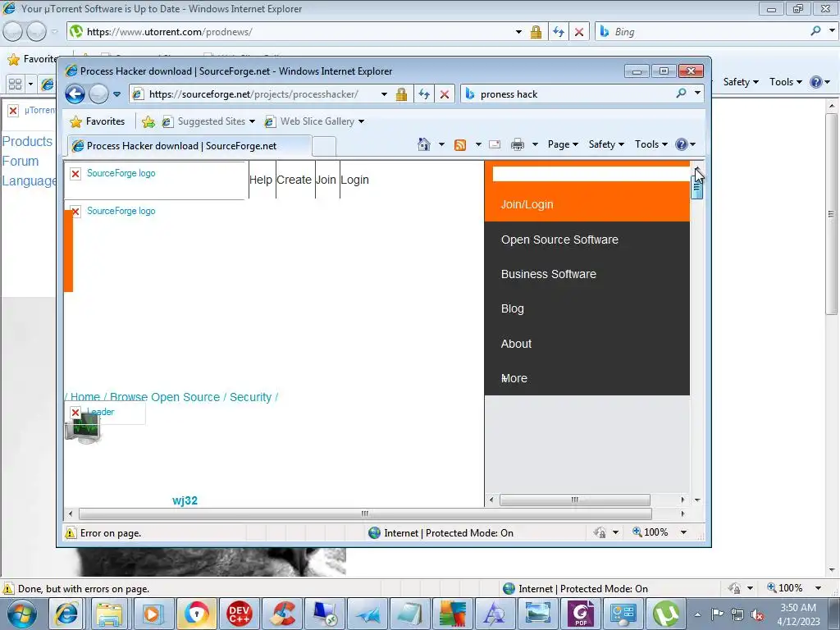Select Business Software in side menu
The width and height of the screenshot is (840, 630).
[x=548, y=274]
